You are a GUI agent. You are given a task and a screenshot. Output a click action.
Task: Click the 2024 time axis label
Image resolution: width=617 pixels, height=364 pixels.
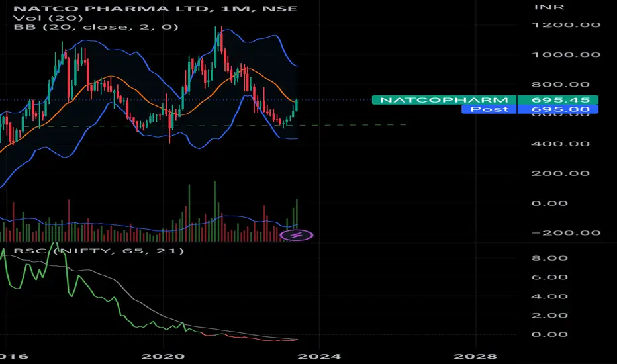319,357
